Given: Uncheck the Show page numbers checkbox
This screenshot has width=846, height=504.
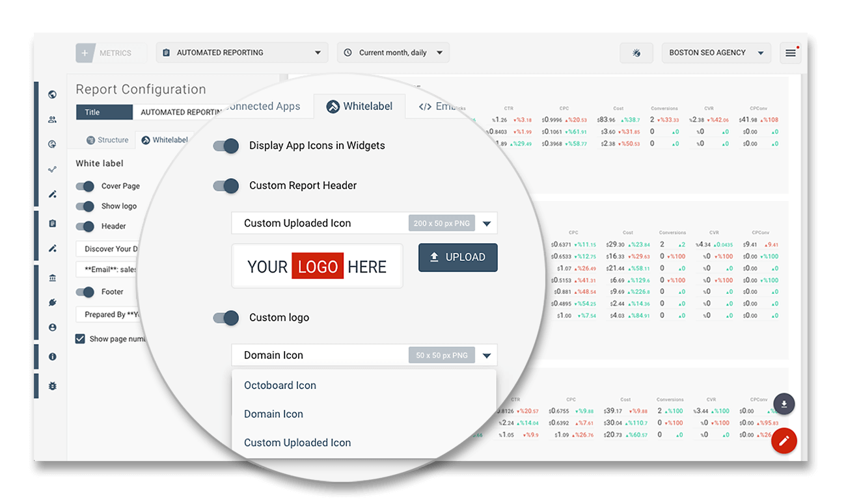Looking at the screenshot, I should pyautogui.click(x=81, y=338).
